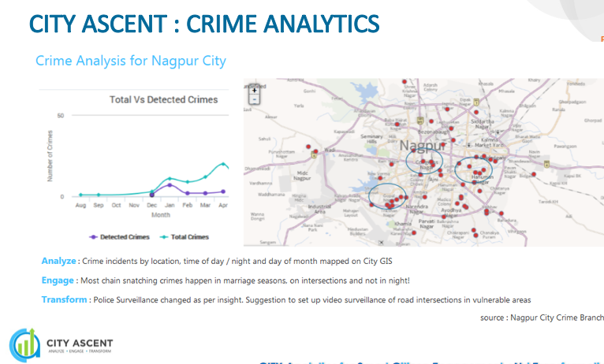604x364 pixels.
Task: Click 'source : Nagpur City Crime Branch' text
Action: pyautogui.click(x=542, y=318)
